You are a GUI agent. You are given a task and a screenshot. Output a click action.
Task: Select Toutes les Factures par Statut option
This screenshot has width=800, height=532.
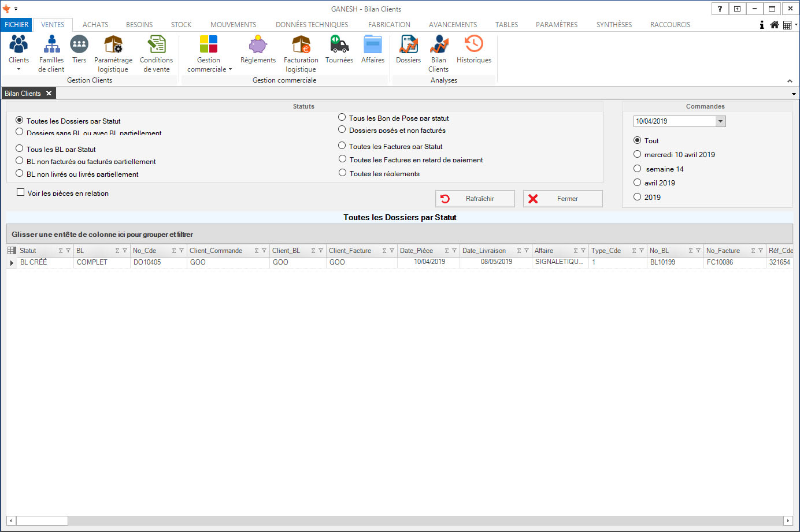pyautogui.click(x=342, y=146)
